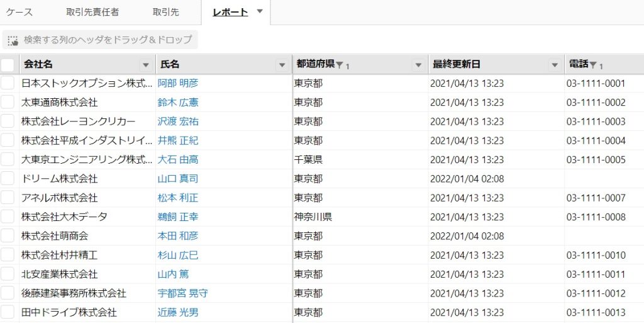The image size is (644, 323).
Task: Open the 氏名 column dropdown menu
Action: [x=282, y=65]
